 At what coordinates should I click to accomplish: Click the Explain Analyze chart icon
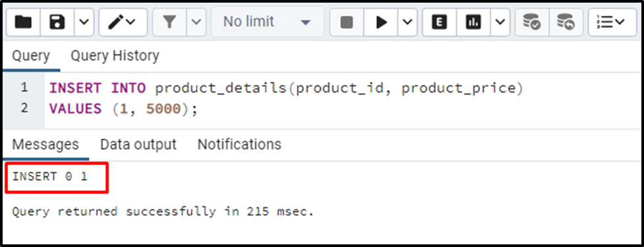coord(473,22)
